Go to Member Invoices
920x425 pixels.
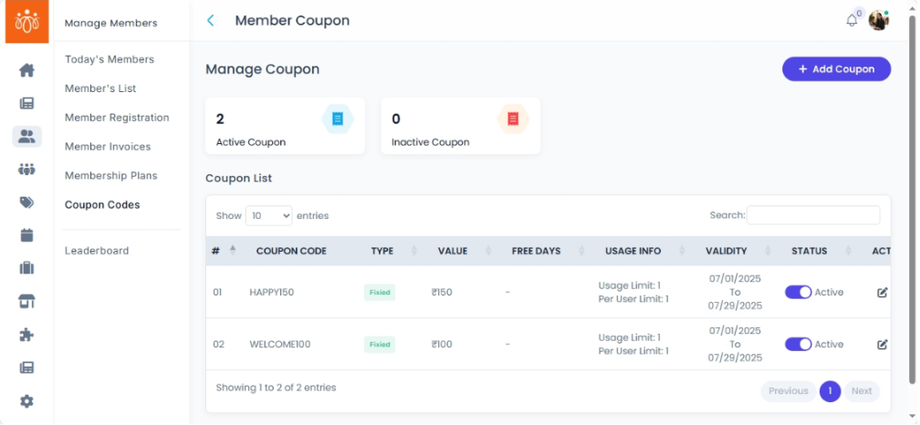108,147
